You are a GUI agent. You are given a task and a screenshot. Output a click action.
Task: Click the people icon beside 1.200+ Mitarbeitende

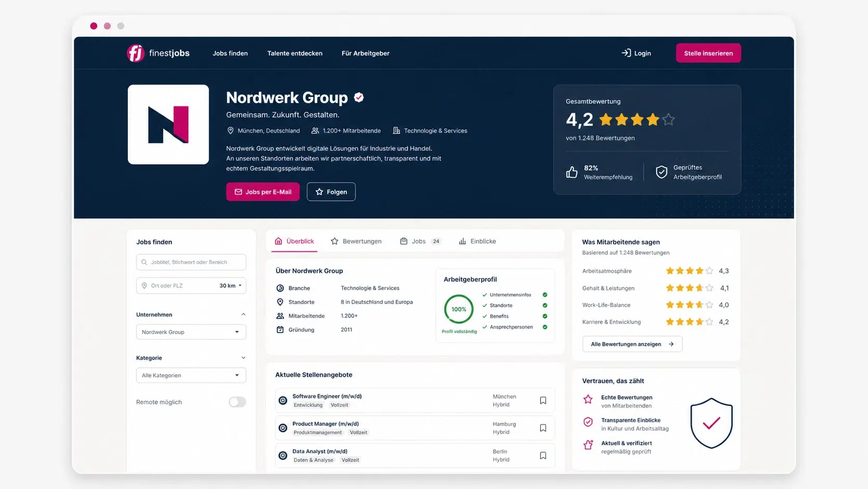click(315, 130)
